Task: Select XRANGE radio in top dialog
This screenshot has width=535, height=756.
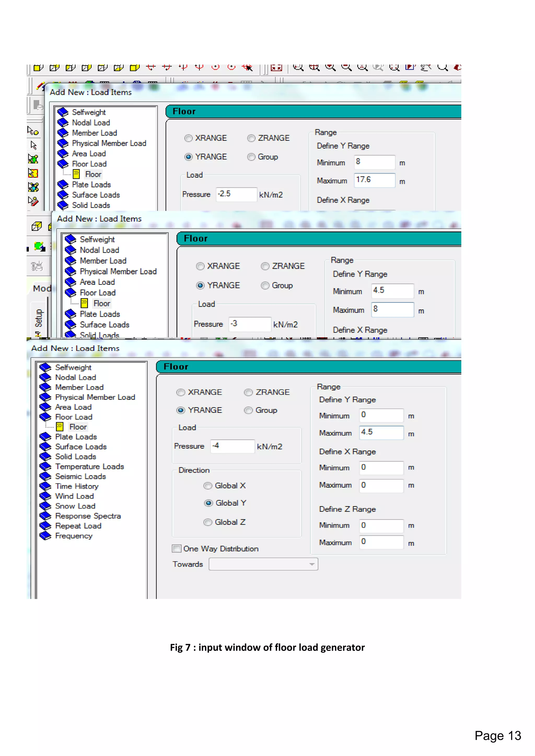Action: tap(188, 138)
